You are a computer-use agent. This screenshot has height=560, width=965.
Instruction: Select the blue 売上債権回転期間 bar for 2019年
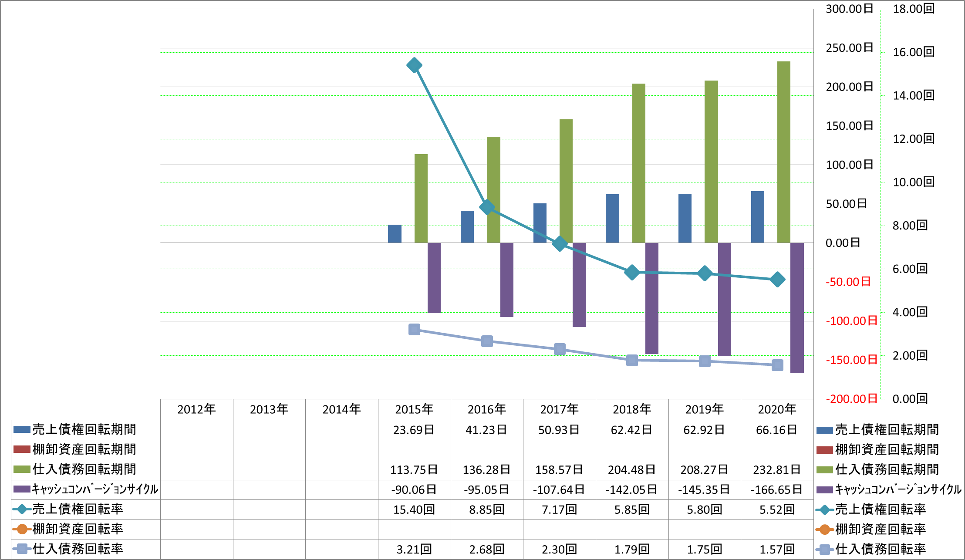(685, 218)
